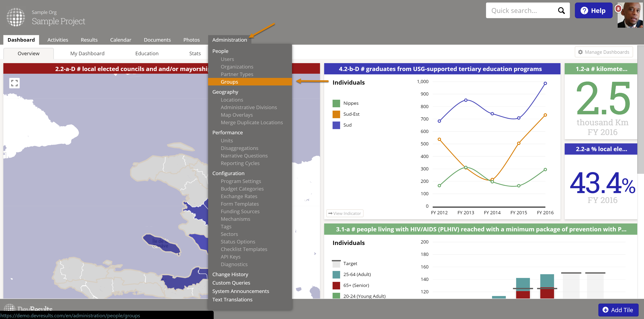Click the DevResults globe logo

15,17
